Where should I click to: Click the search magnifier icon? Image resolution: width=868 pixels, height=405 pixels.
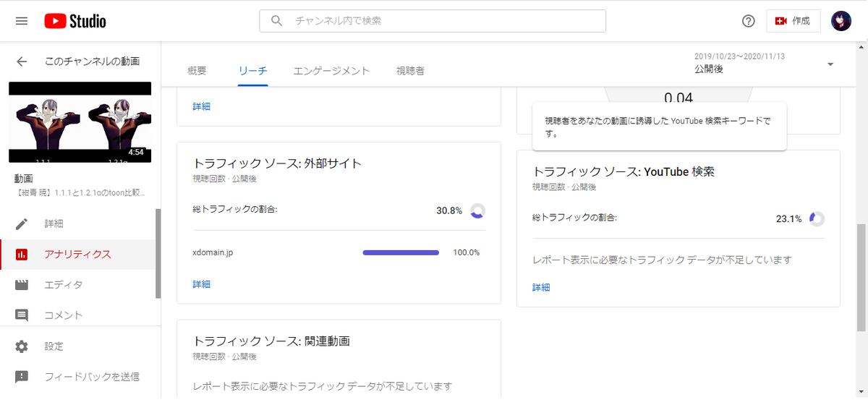click(276, 21)
